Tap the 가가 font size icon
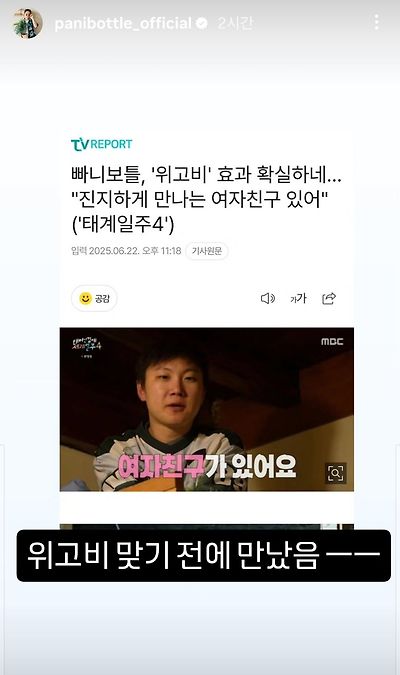The image size is (400, 675). coord(298,298)
